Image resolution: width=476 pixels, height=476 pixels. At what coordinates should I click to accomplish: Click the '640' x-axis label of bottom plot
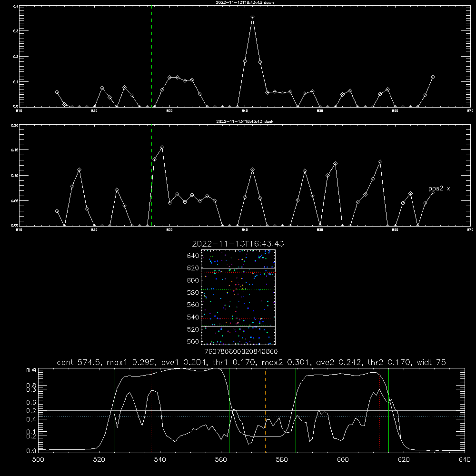click(465, 460)
